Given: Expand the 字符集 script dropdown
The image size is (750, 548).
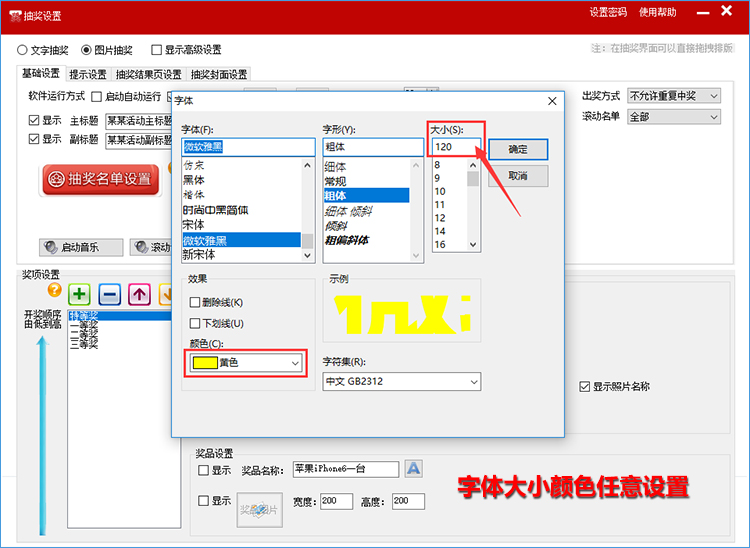Looking at the screenshot, I should coord(401,382).
